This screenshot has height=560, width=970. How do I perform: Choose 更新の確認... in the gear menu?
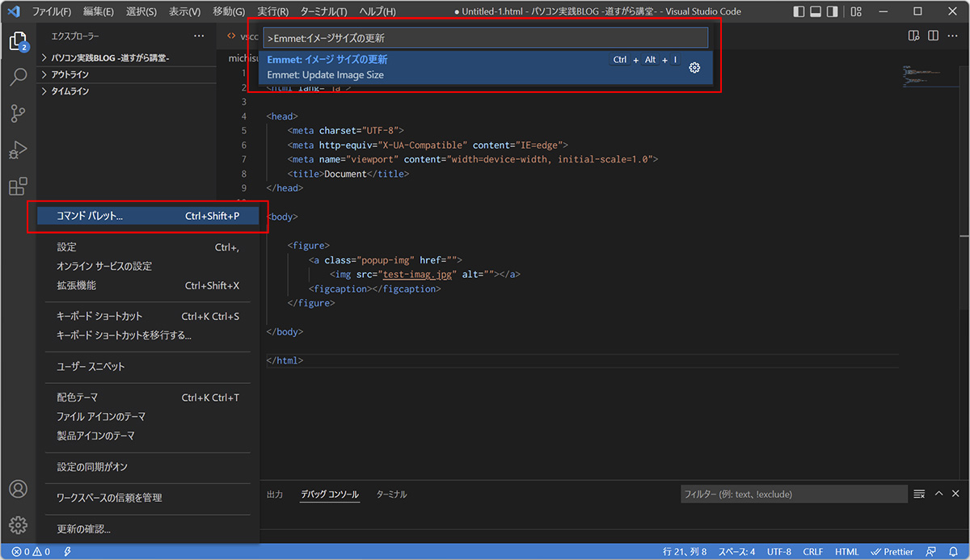tap(148, 529)
